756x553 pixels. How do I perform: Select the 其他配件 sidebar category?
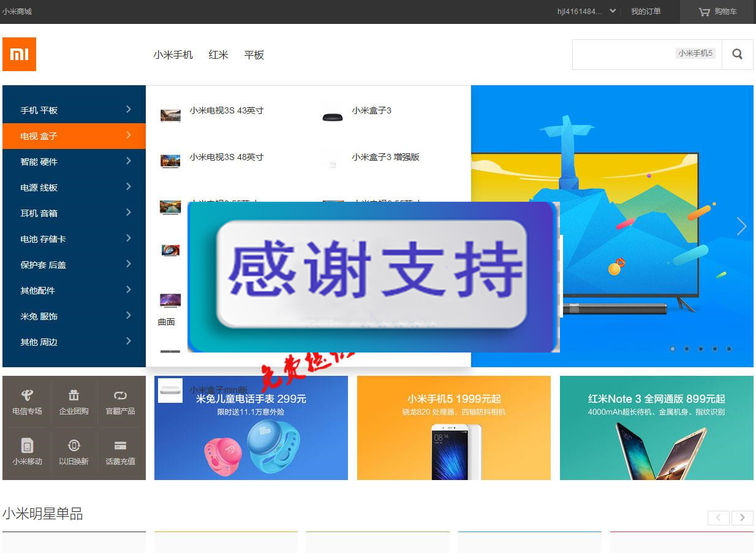[x=74, y=291]
